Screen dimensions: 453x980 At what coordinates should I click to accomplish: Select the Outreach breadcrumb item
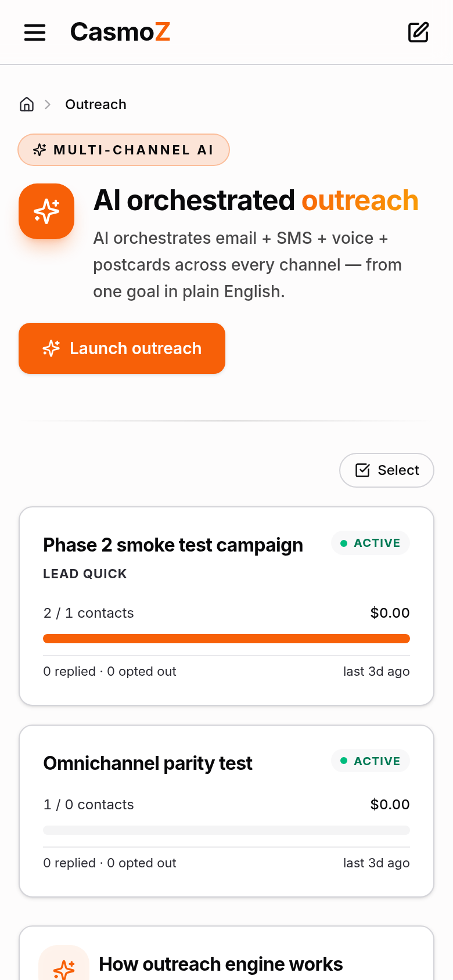pos(96,105)
